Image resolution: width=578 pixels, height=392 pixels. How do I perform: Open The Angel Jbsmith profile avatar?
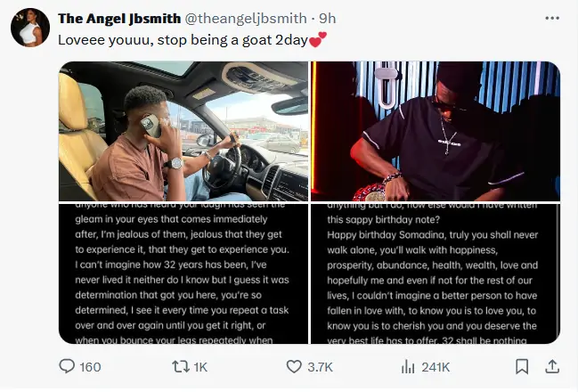coord(28,28)
